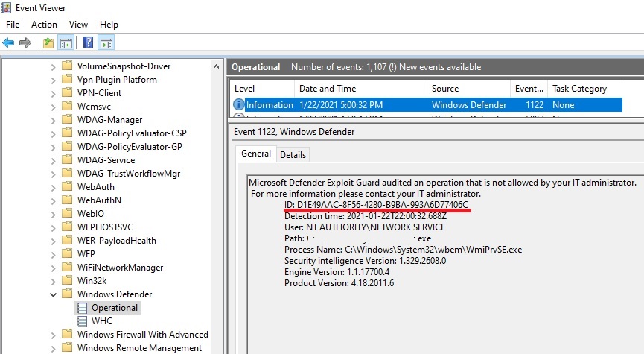Click the Back arrow in the toolbar
This screenshot has height=354, width=644.
click(9, 42)
